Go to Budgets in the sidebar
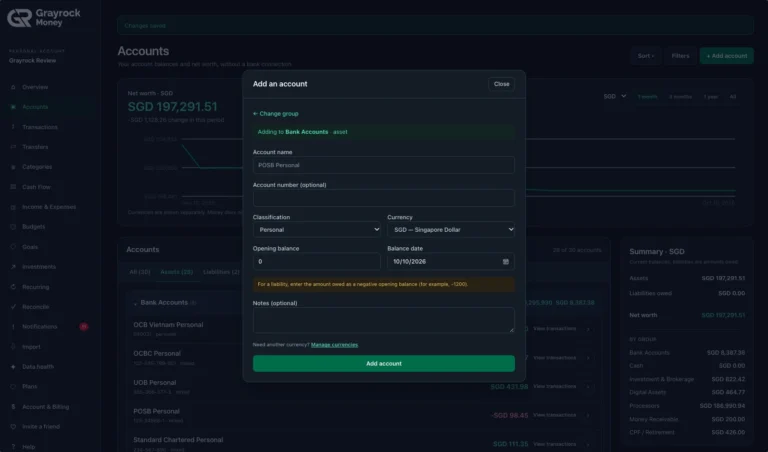 (33, 227)
